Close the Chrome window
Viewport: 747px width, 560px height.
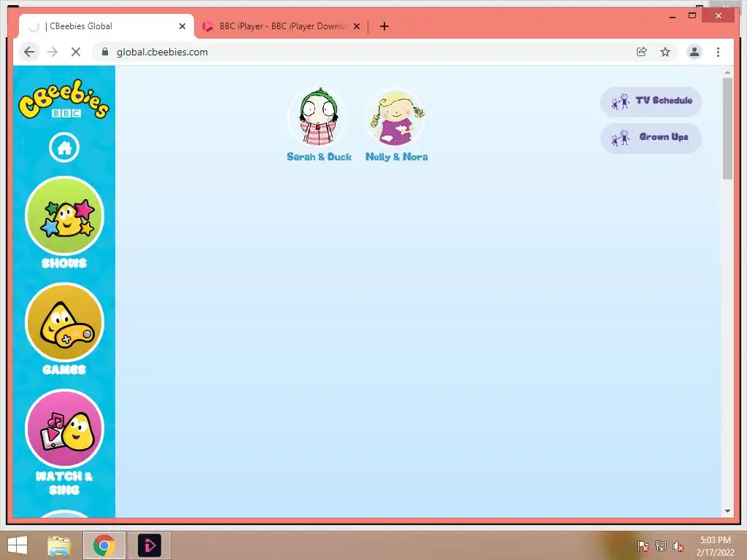(719, 16)
